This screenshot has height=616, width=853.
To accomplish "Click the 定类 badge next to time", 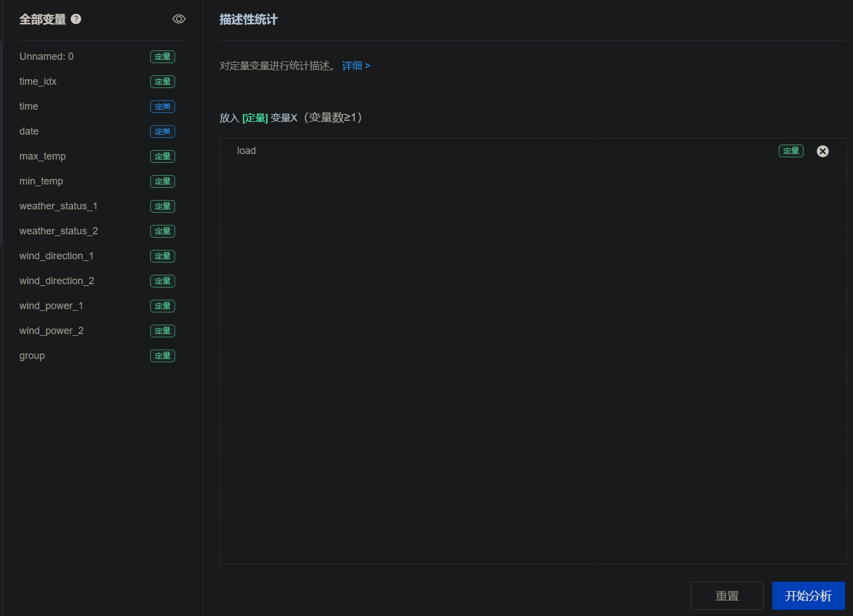I will 162,106.
